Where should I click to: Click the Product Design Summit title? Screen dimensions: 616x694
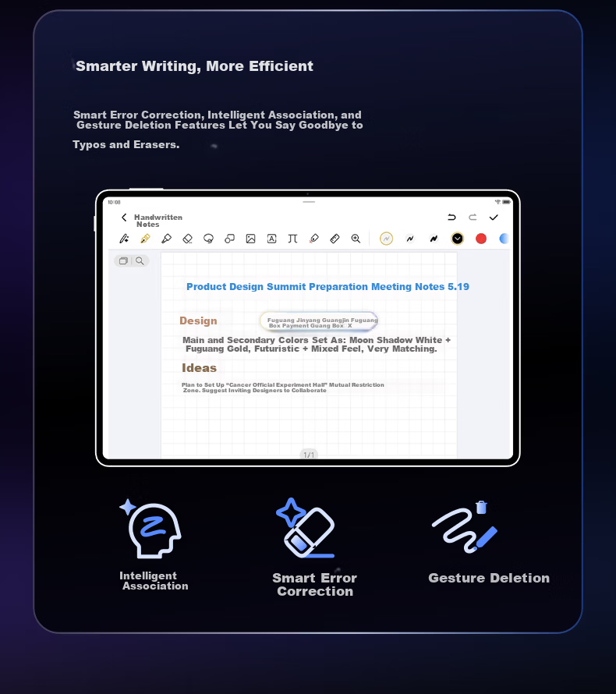[x=328, y=286]
